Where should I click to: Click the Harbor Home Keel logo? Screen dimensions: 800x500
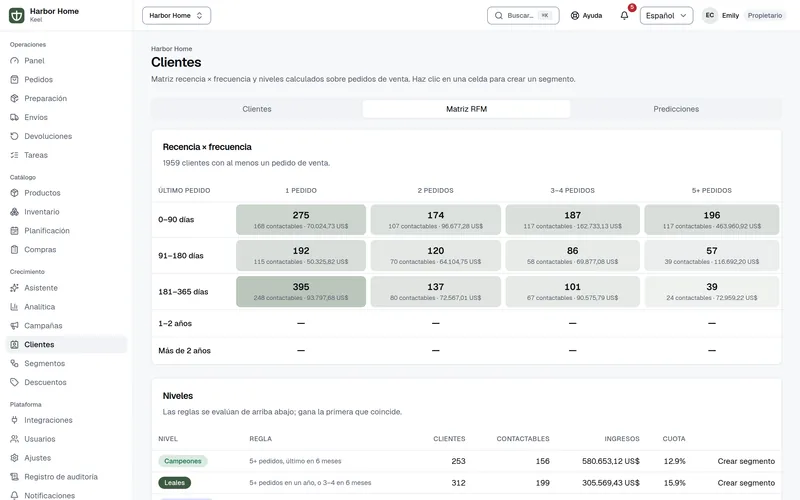coord(17,15)
